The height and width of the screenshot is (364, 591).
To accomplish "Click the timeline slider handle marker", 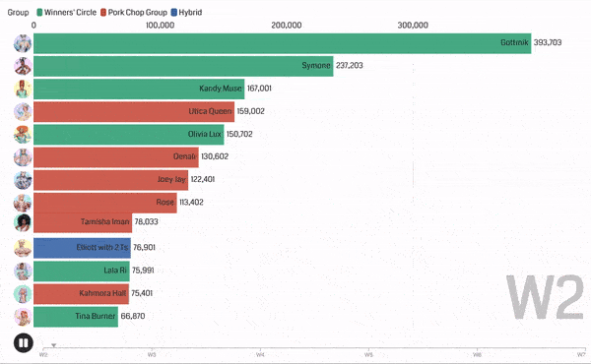I will click(54, 345).
